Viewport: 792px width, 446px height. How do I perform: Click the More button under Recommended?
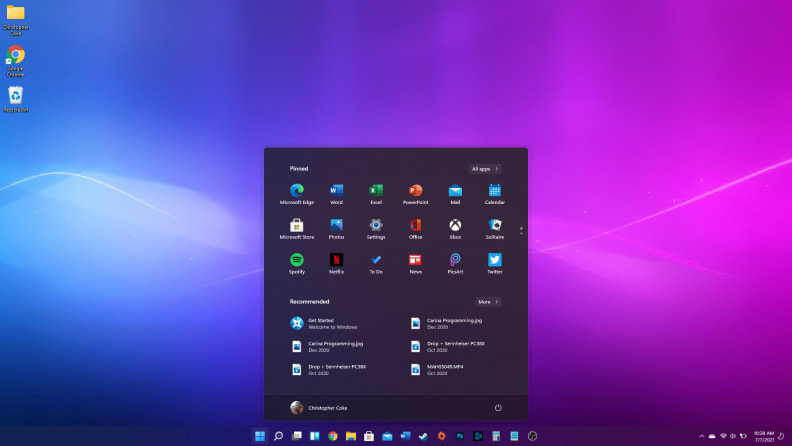(x=488, y=302)
